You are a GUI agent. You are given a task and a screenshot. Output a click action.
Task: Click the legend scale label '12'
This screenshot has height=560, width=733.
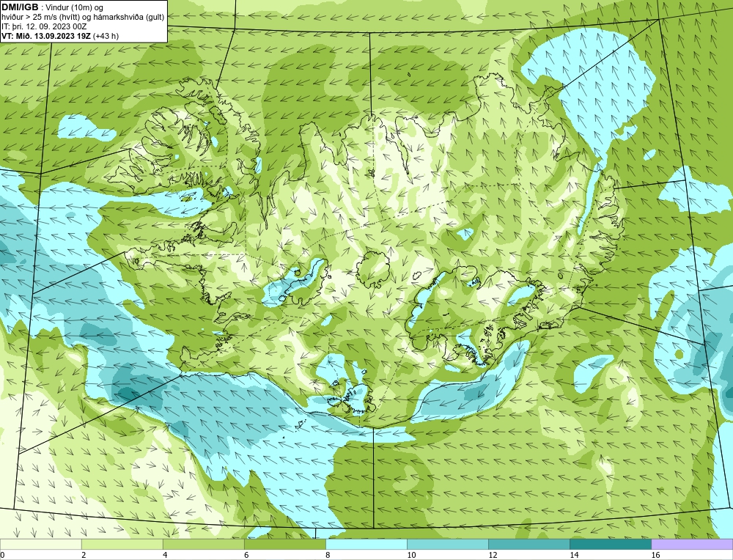click(492, 555)
